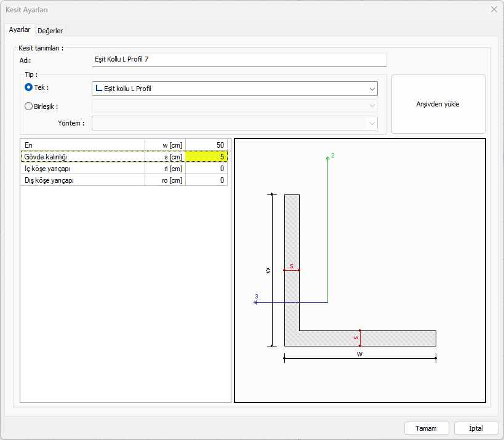Screen dimensions: 504x440
Task: Click the yellow Gövde kalınlığı value cell
Action: point(206,156)
